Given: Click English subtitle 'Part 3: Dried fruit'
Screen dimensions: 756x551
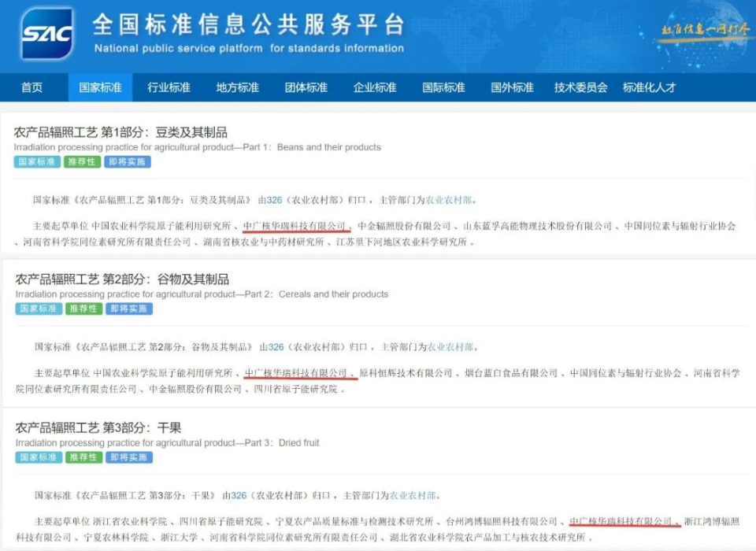Looking at the screenshot, I should coord(282,442).
